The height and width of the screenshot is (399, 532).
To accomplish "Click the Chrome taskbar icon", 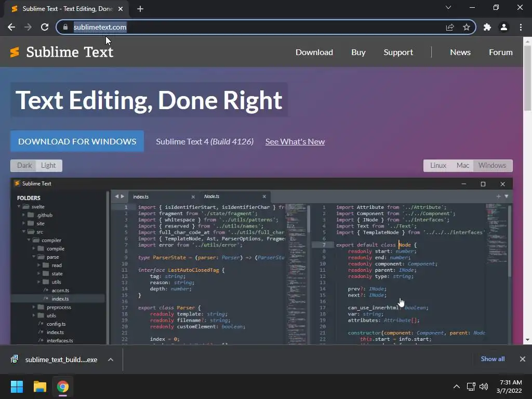I will (63, 387).
